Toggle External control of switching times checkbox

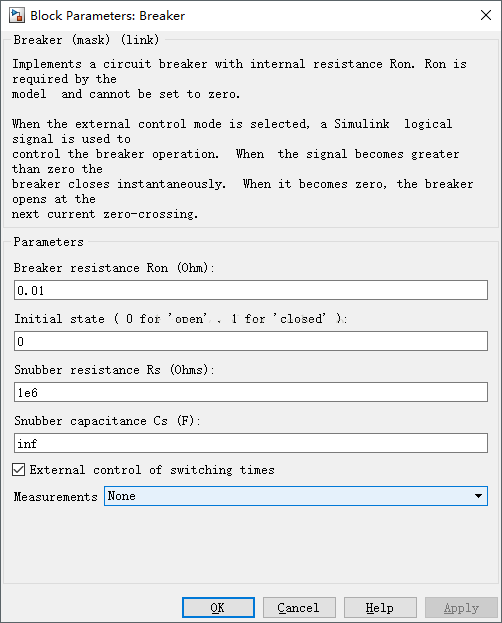pyautogui.click(x=18, y=470)
